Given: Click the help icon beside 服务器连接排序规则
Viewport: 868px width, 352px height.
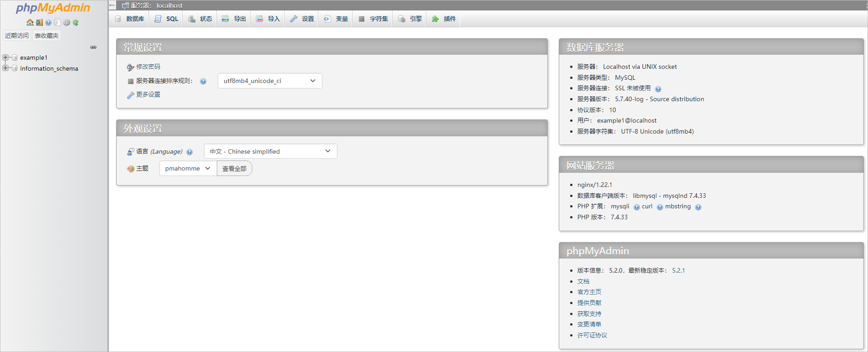Looking at the screenshot, I should tap(203, 81).
